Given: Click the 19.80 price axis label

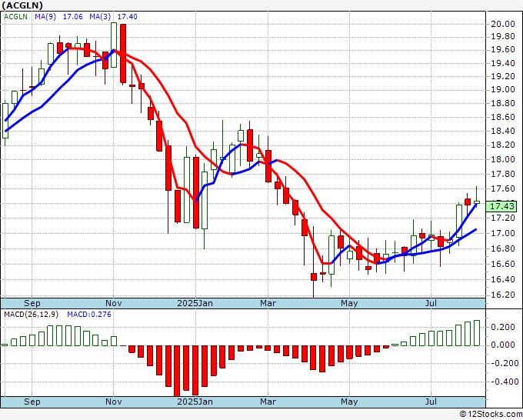Looking at the screenshot, I should coord(503,37).
